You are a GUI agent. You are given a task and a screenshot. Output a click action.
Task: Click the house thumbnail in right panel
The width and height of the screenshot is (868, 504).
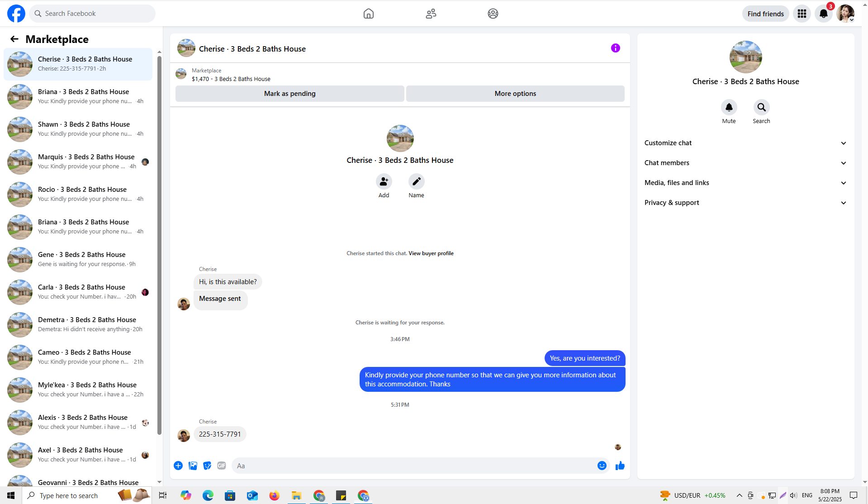coord(745,57)
